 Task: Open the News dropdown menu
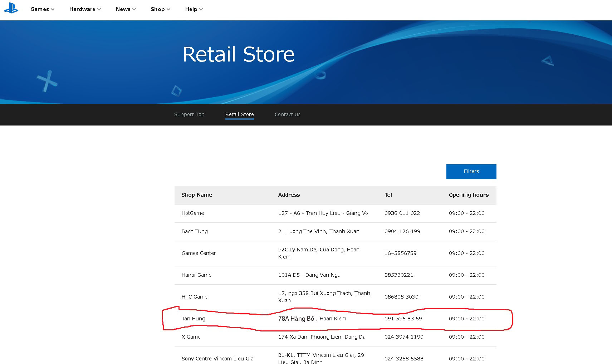click(126, 9)
